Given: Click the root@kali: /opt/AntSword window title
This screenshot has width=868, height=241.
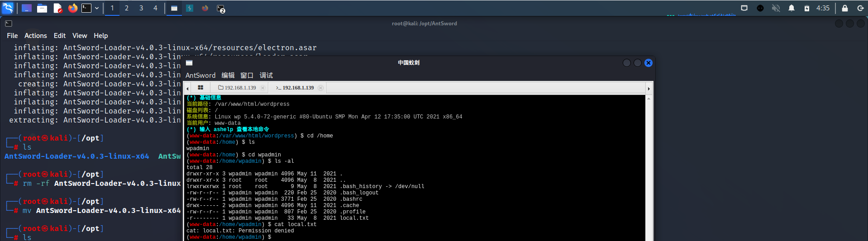Looking at the screenshot, I should tap(424, 24).
